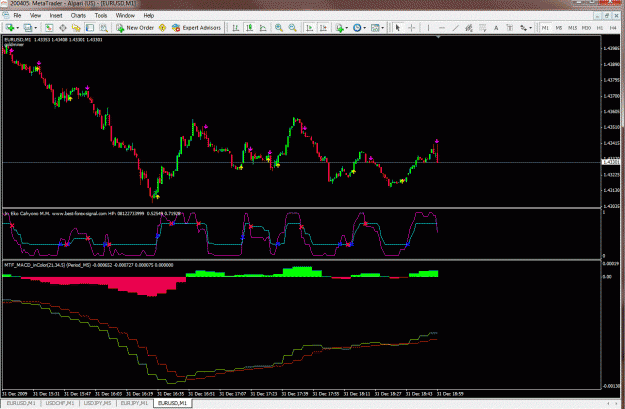Click the chart tabs scroll-right arrow
This screenshot has width=625, height=409.
[x=618, y=403]
